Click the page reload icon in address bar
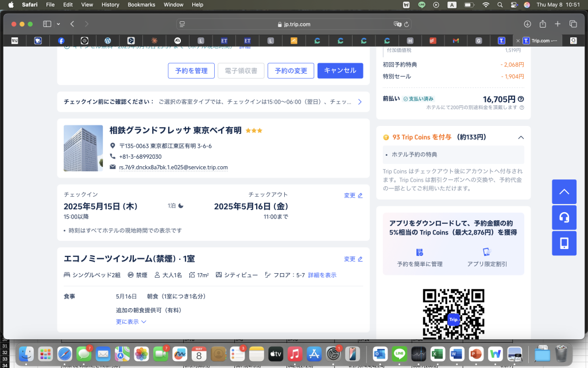This screenshot has height=368, width=588. click(407, 24)
